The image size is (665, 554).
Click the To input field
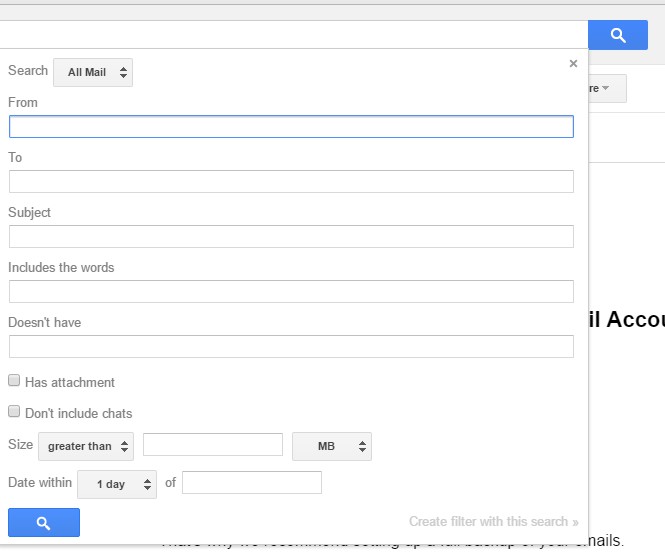point(291,181)
